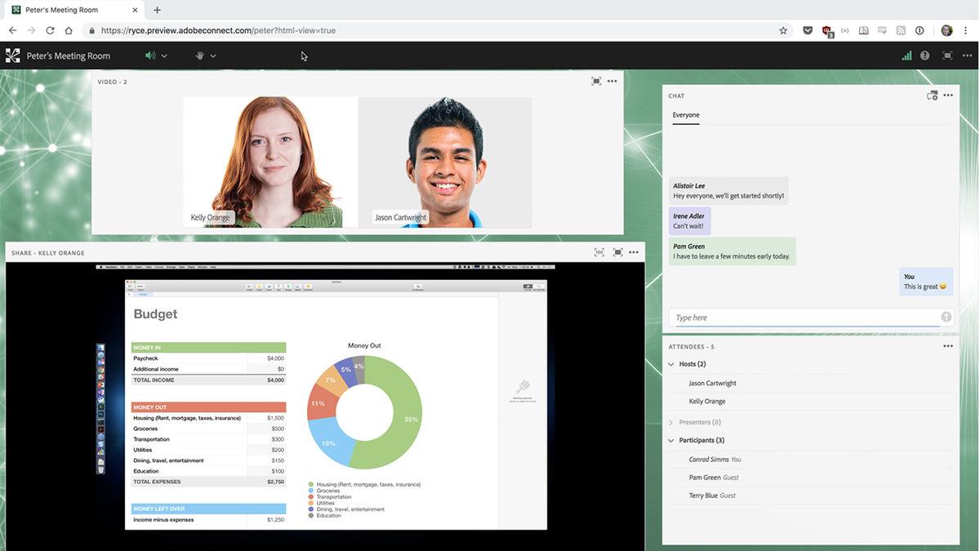Raise your hand using the hand icon
The width and height of the screenshot is (980, 551).
[199, 56]
